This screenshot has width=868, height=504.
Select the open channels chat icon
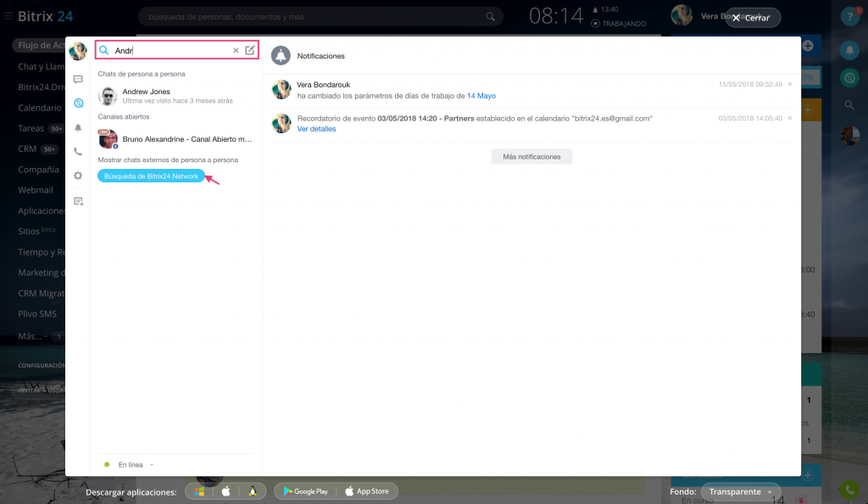(x=78, y=103)
